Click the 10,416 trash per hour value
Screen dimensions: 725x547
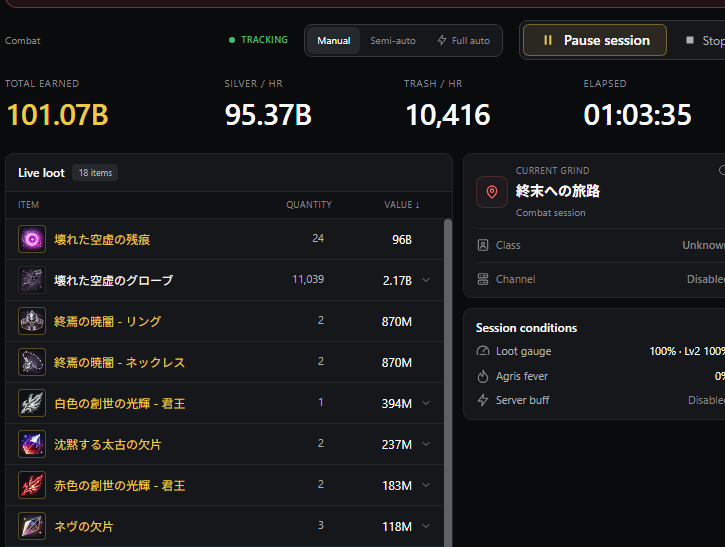[x=448, y=115]
